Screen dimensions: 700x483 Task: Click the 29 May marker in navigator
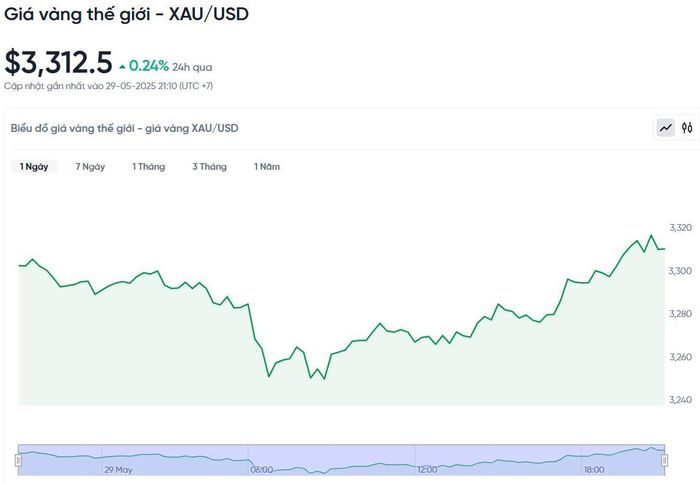(118, 470)
